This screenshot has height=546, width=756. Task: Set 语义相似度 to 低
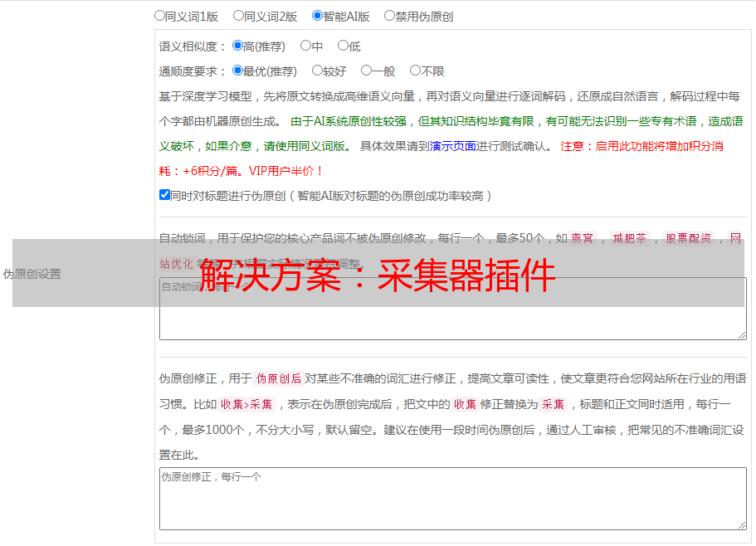coord(343,46)
